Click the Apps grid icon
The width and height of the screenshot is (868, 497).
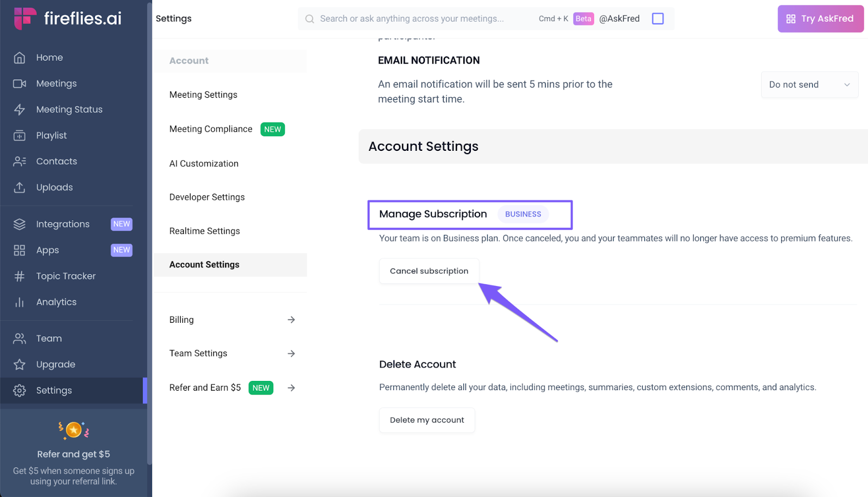click(x=20, y=250)
